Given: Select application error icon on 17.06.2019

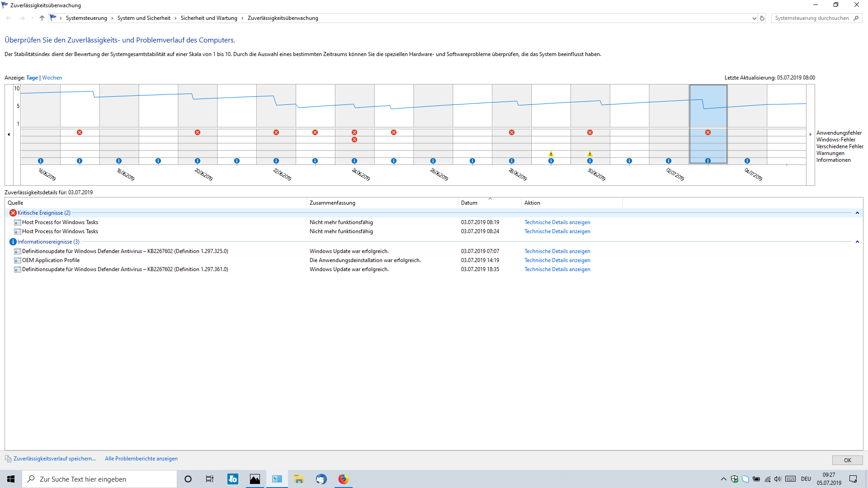Looking at the screenshot, I should (80, 132).
